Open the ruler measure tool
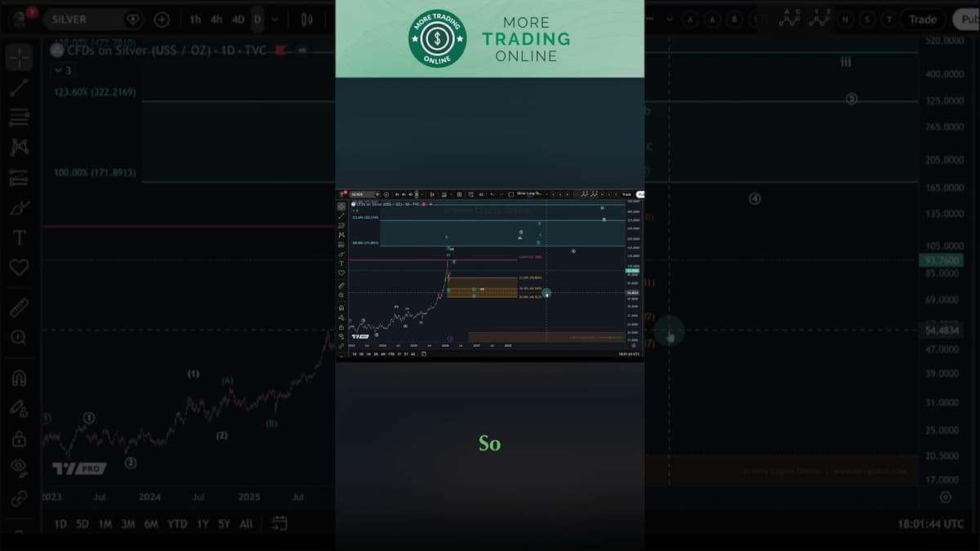980x551 pixels. point(20,307)
